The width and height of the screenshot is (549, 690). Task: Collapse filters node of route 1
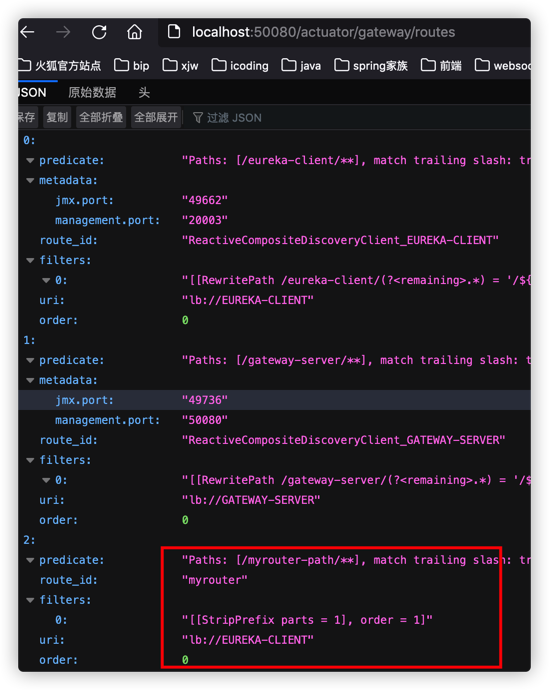point(30,460)
